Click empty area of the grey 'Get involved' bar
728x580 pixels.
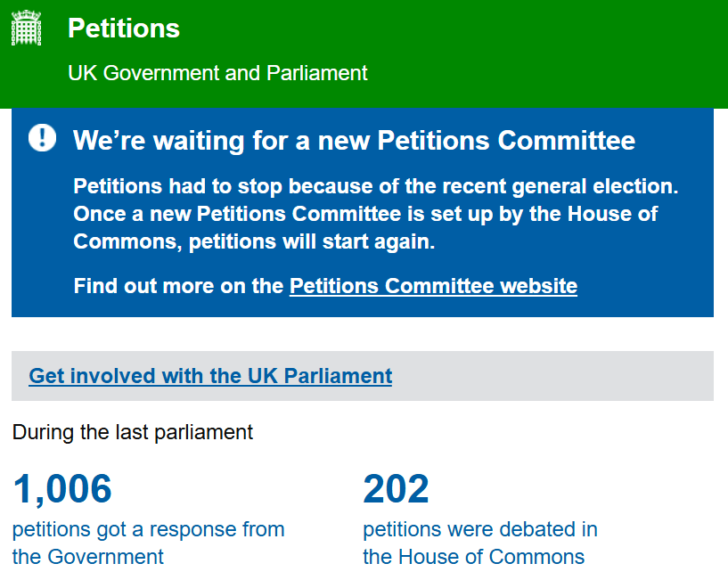click(x=552, y=376)
